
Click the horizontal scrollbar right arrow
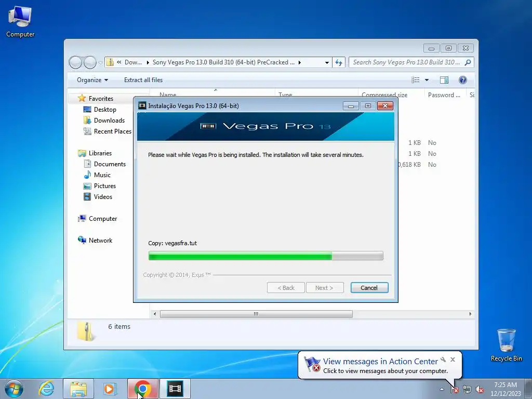point(470,314)
